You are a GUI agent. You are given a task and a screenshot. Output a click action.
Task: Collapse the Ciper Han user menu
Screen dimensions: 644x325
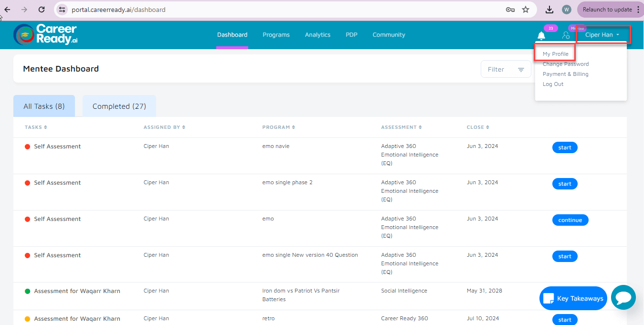click(x=602, y=35)
